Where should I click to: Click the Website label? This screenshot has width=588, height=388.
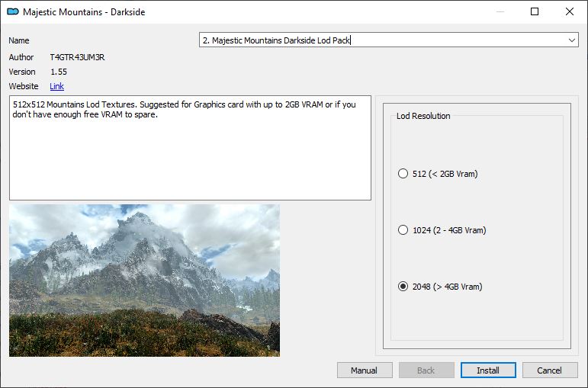point(24,86)
